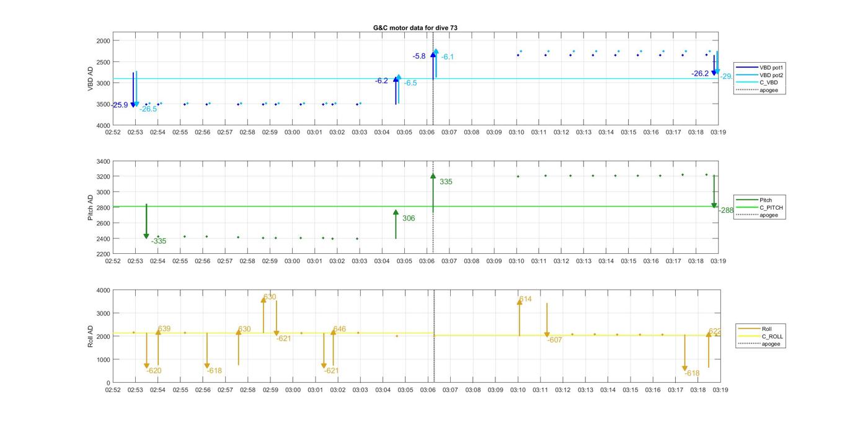Click the green 306 pitch arrow marker
The width and height of the screenshot is (868, 430).
[x=396, y=224]
